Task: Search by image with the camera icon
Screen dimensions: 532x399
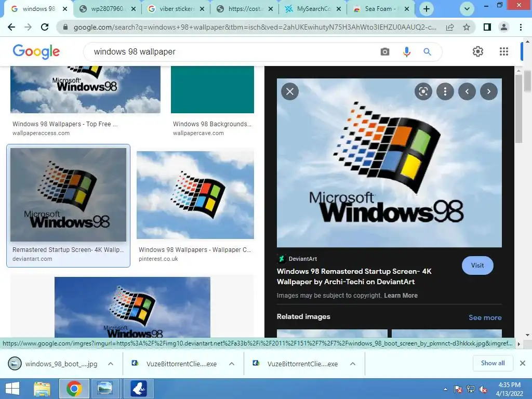Action: tap(385, 52)
